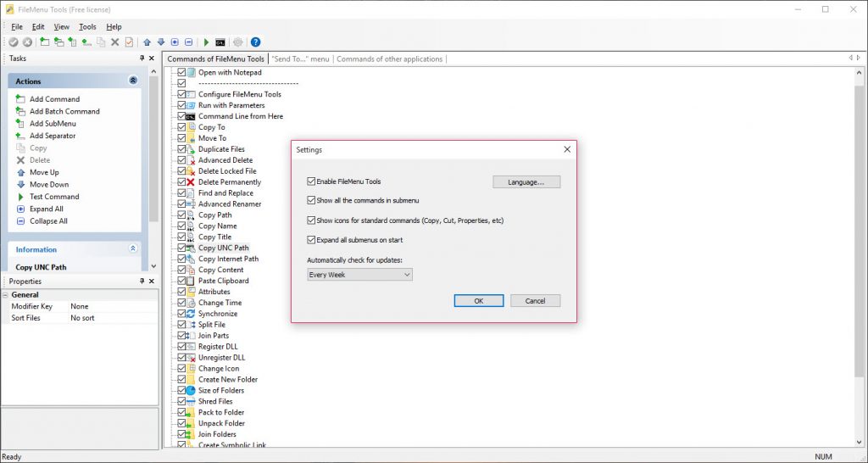Toggle Show all the commands in submenu
The height and width of the screenshot is (463, 868).
[x=311, y=200]
